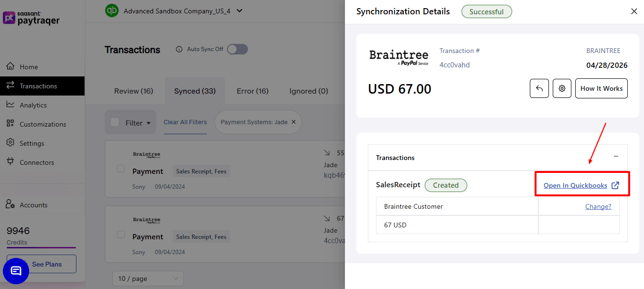Click the Credits progress bar
This screenshot has width=644, height=289.
click(x=41, y=248)
